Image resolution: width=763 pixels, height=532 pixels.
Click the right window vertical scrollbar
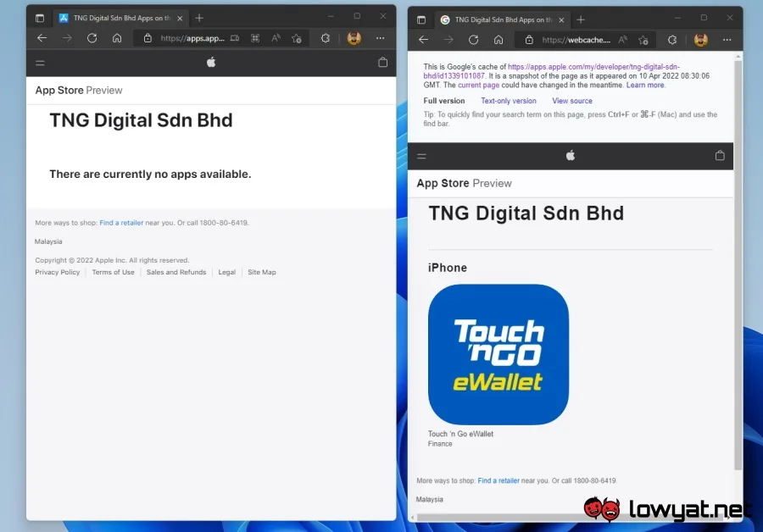[738, 265]
